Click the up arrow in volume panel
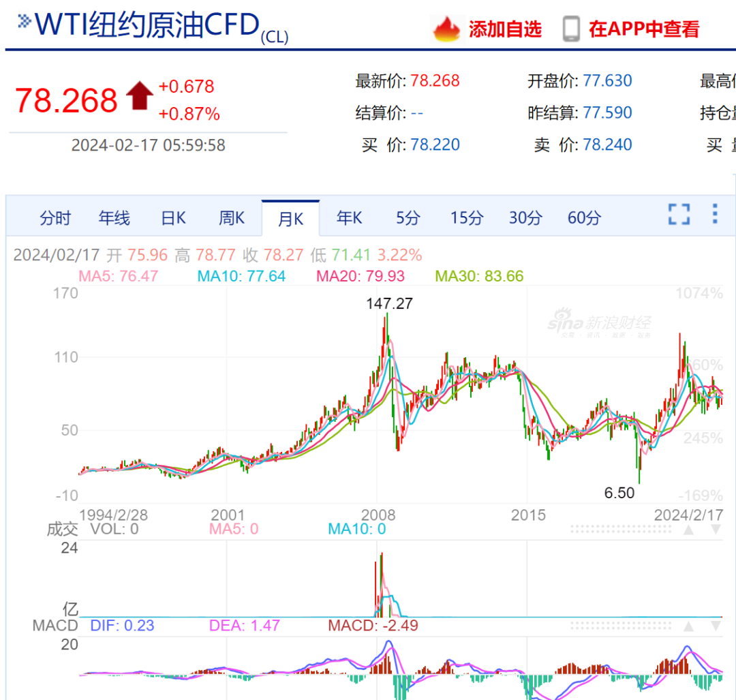Viewport: 736px width, 700px height. pos(689,530)
